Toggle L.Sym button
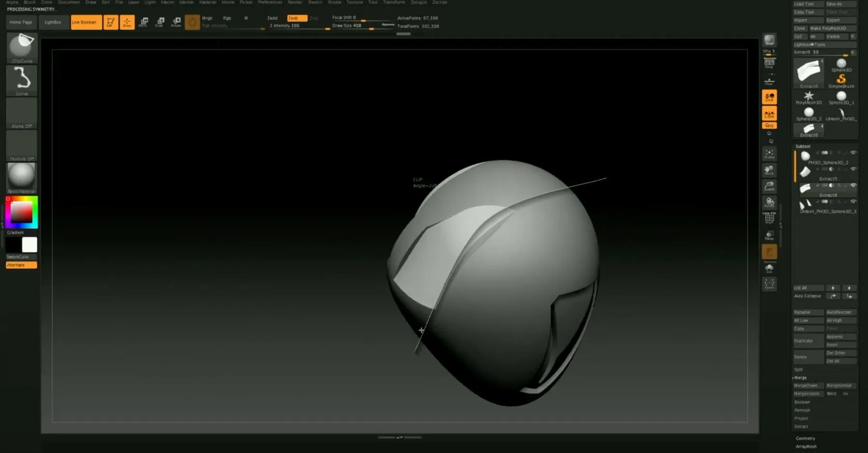Image resolution: width=868 pixels, height=453 pixels. pyautogui.click(x=769, y=114)
